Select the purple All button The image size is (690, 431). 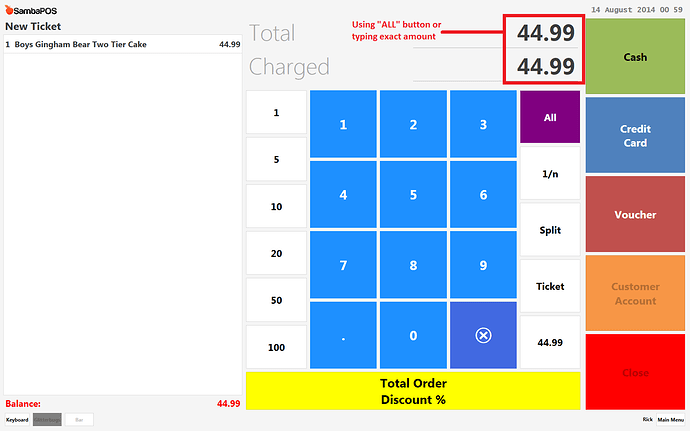(550, 117)
